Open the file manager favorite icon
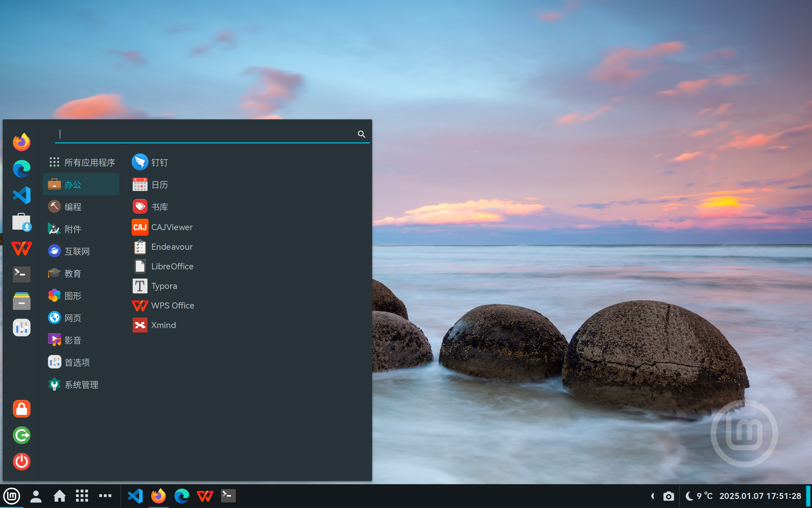The height and width of the screenshot is (508, 812). 21,301
